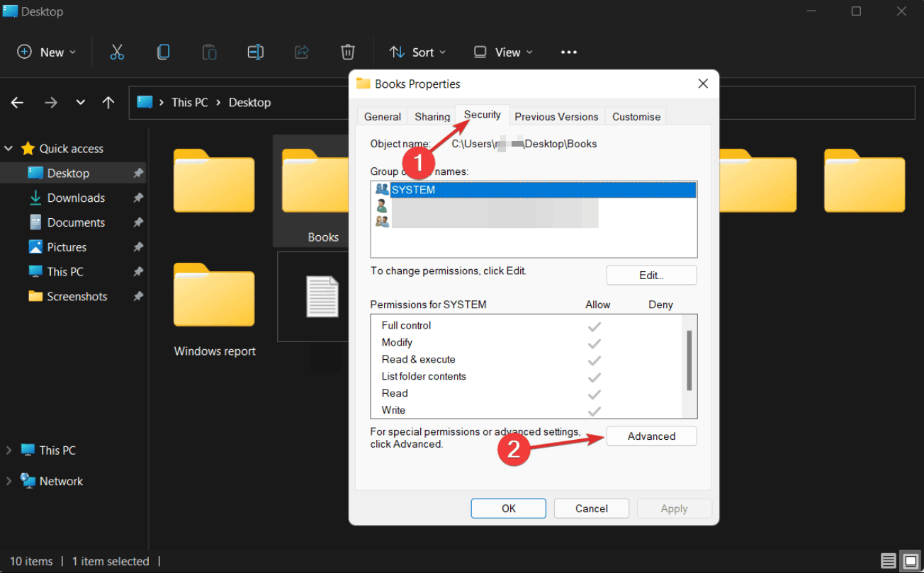Open Downloads in Quick access
924x573 pixels.
(x=76, y=198)
